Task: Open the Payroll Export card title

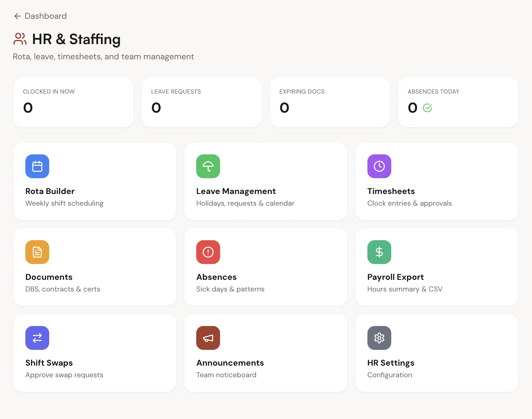Action: tap(395, 277)
